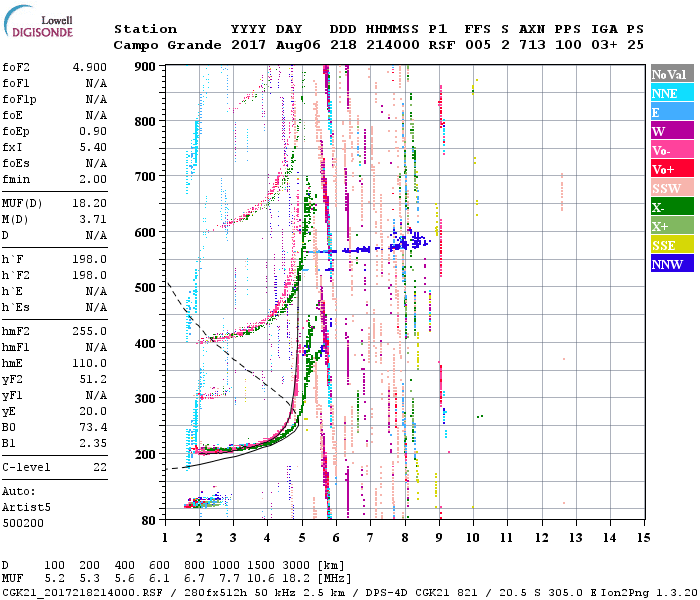Click the yE value 20.0
Screen dimensions: 700x600
93,412
